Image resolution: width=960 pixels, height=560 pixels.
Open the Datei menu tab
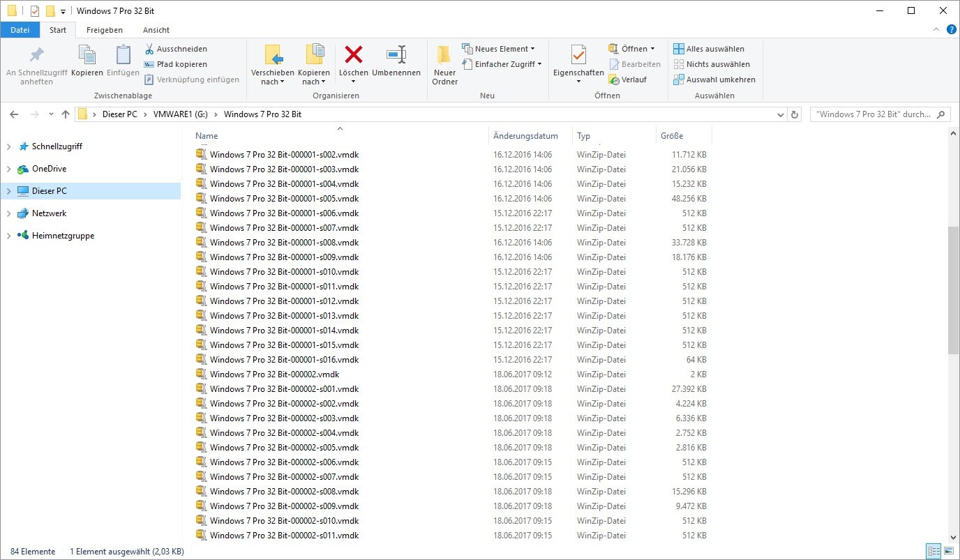pos(20,30)
